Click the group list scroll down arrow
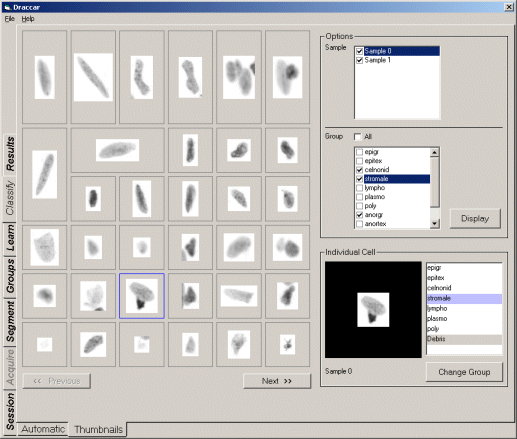The width and height of the screenshot is (517, 439). click(x=435, y=224)
